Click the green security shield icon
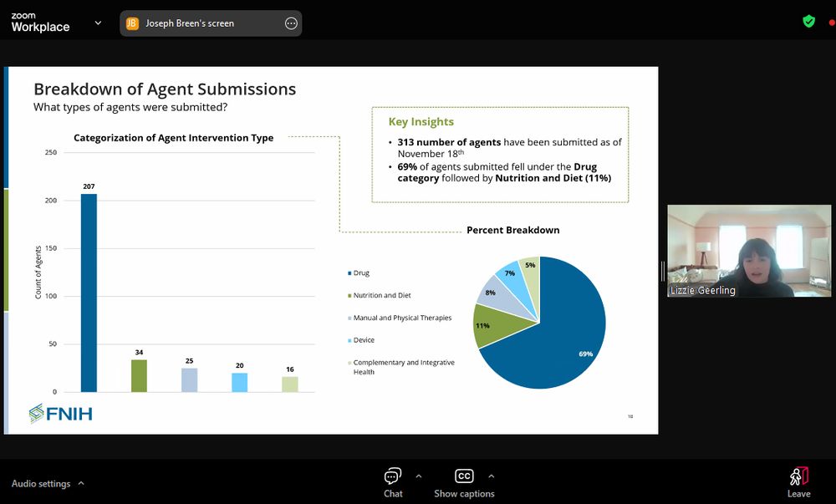This screenshot has width=836, height=504. (808, 21)
